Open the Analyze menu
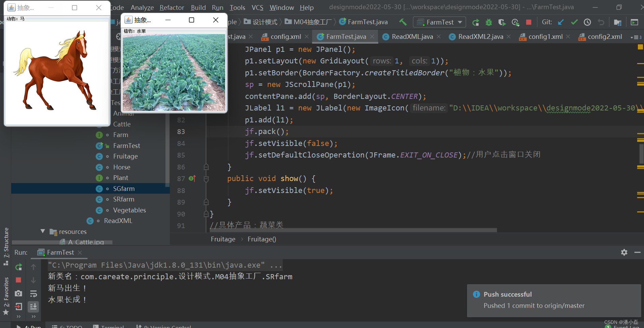Screen dimensions: 644x328 (x=142, y=8)
